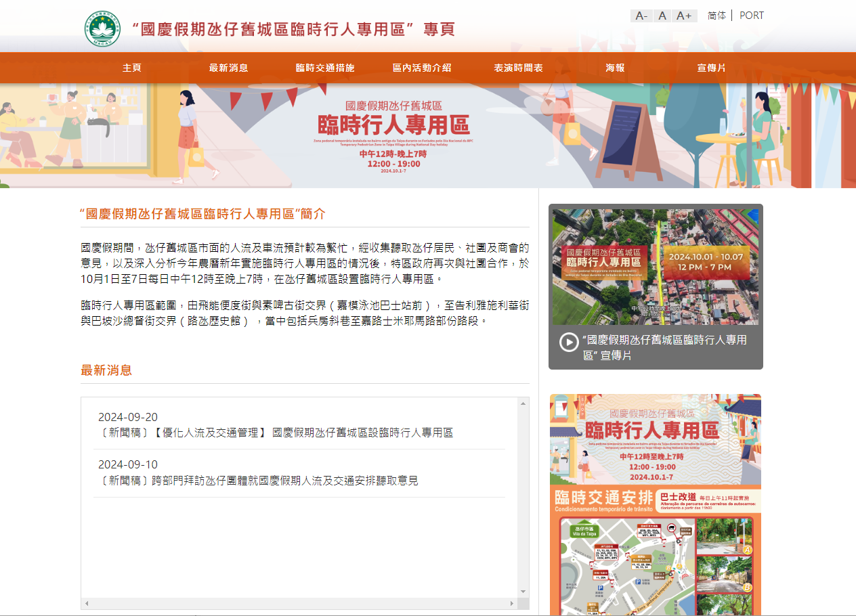Decrease font size with A- button
The width and height of the screenshot is (856, 616).
pos(641,16)
